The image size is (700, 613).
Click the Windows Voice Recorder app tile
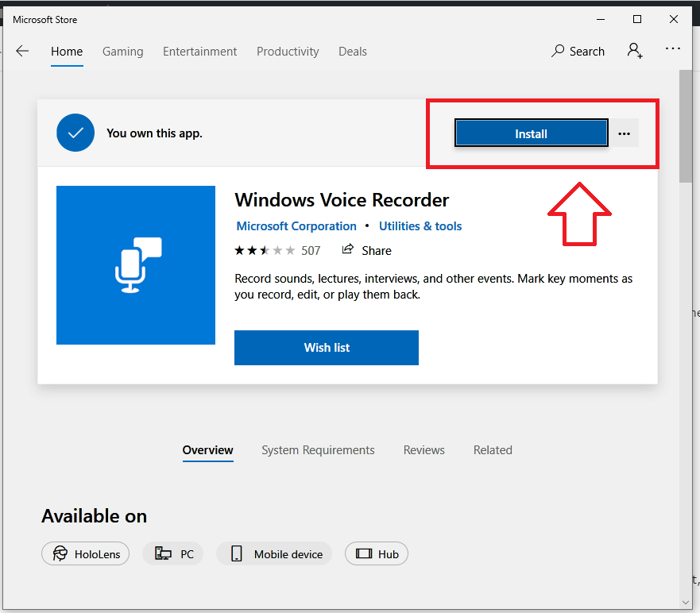tap(136, 265)
